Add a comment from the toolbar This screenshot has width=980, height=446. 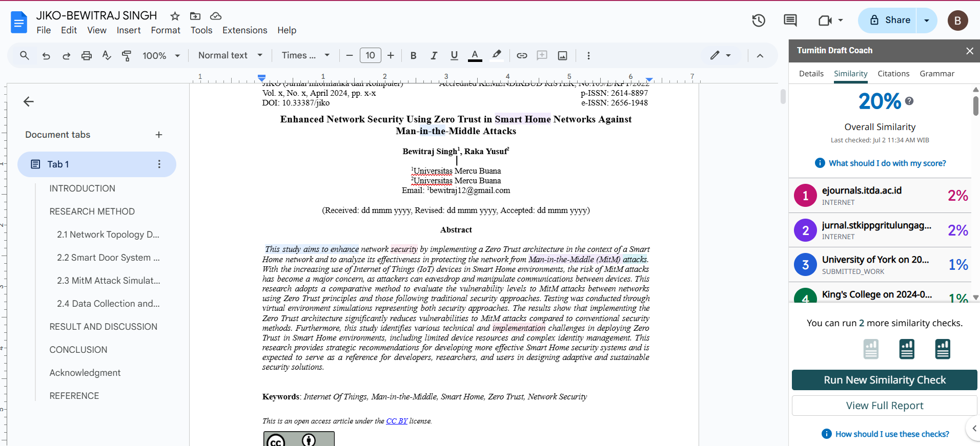542,55
